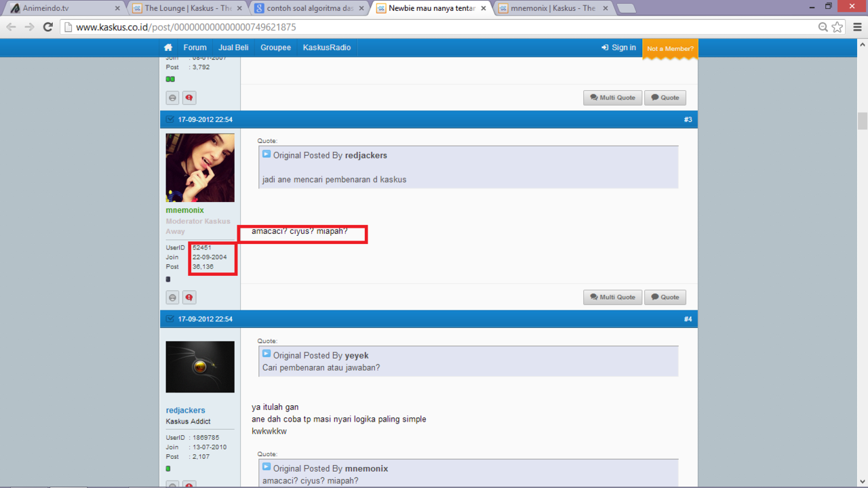Close the contoh soal algoritma tab
This screenshot has height=488, width=868.
[361, 8]
